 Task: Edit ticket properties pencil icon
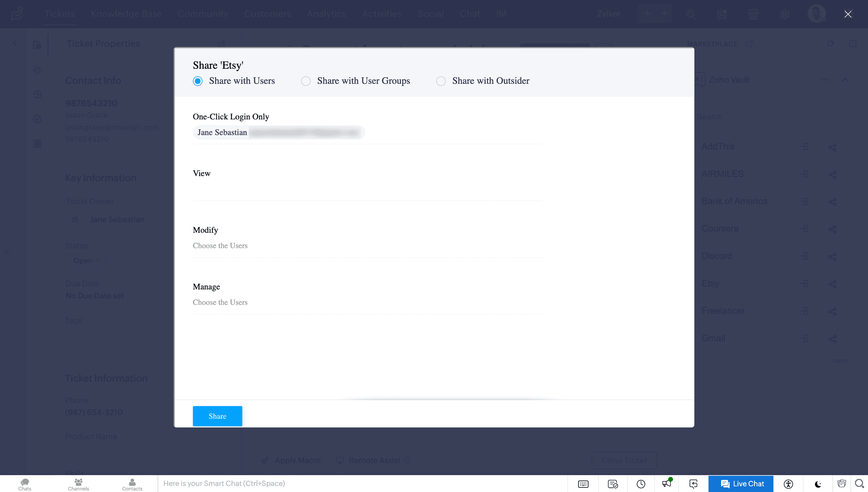point(222,43)
